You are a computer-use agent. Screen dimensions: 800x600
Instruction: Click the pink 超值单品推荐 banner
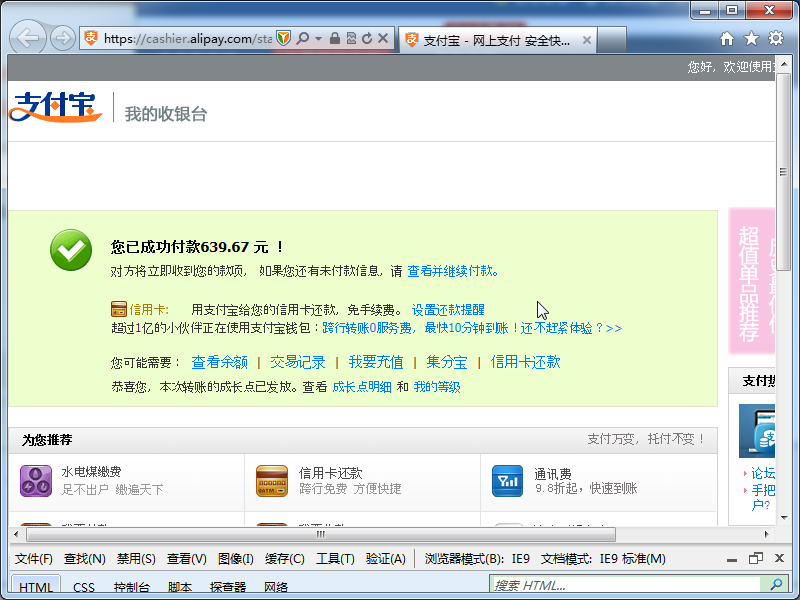point(752,281)
